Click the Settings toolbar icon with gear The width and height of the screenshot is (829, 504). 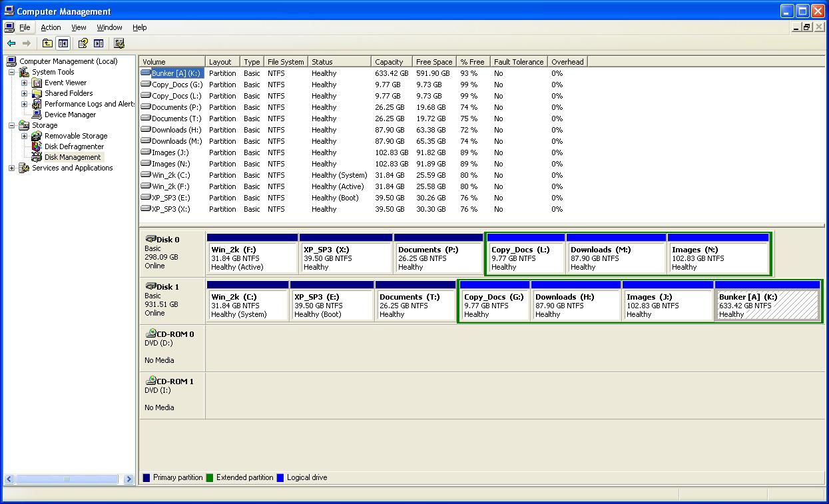(119, 43)
